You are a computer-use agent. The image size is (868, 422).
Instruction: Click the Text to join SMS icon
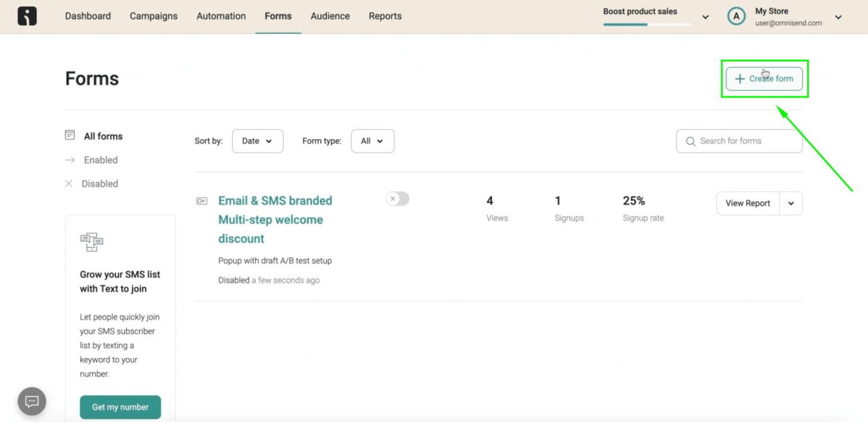pos(92,242)
